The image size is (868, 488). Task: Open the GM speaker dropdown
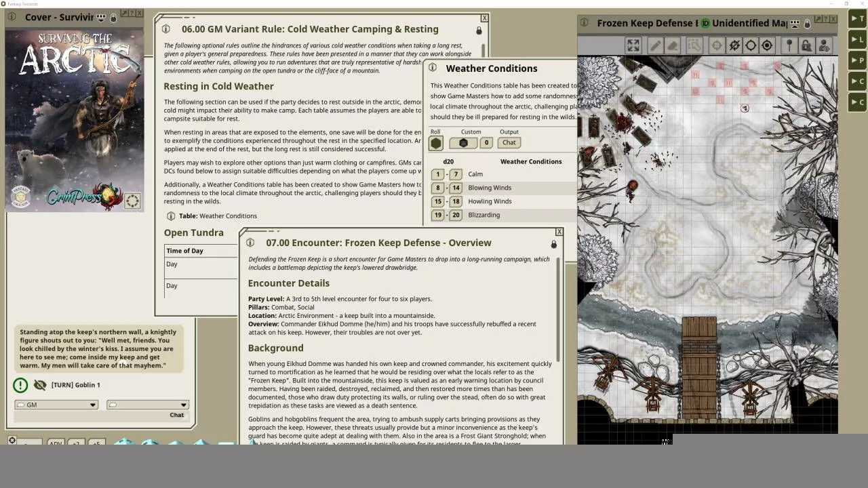56,405
